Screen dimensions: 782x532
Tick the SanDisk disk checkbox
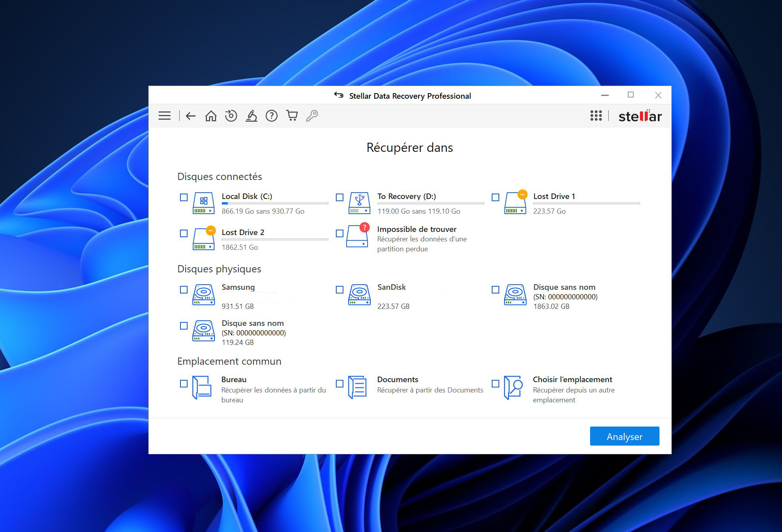coord(339,290)
